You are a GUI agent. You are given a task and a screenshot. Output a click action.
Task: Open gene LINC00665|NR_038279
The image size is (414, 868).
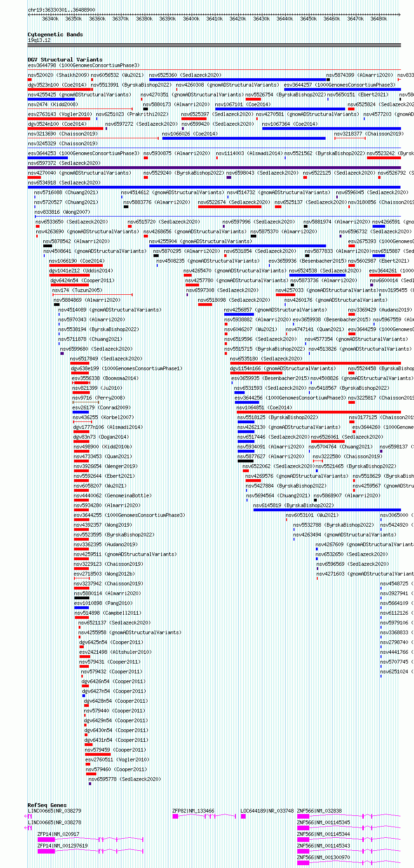(54, 811)
